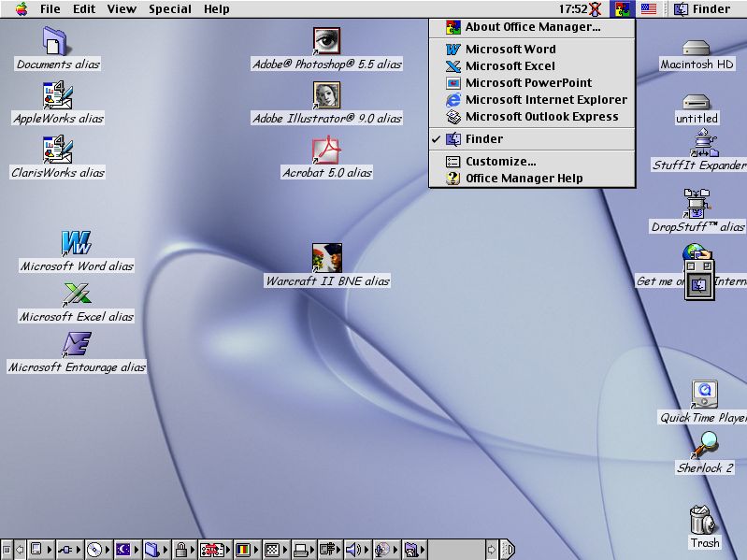Click the 17:52 menu bar clock
747x560 pixels.
pos(573,9)
